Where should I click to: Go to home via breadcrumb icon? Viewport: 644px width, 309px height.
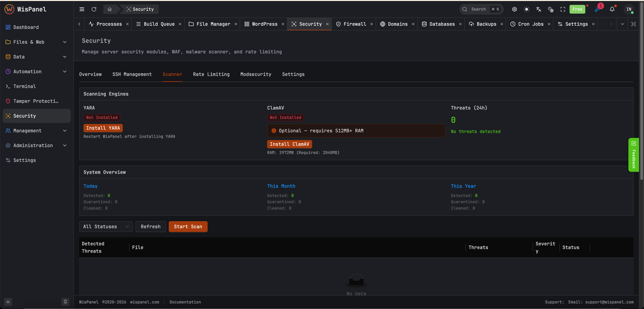(x=110, y=9)
